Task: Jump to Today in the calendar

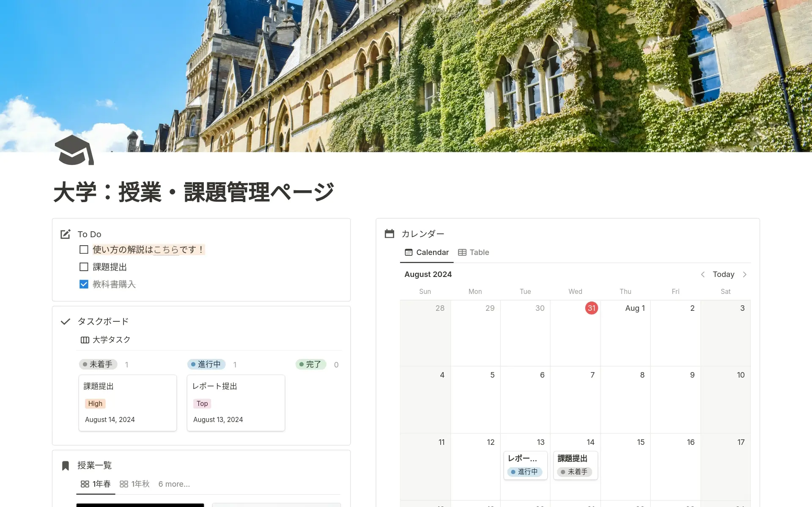Action: click(723, 274)
